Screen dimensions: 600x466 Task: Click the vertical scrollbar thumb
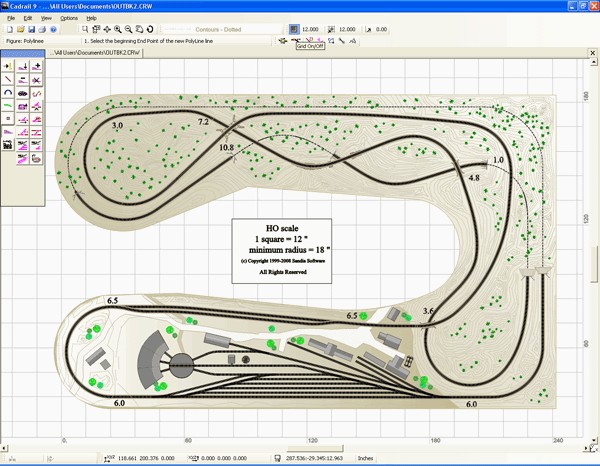coord(594,264)
